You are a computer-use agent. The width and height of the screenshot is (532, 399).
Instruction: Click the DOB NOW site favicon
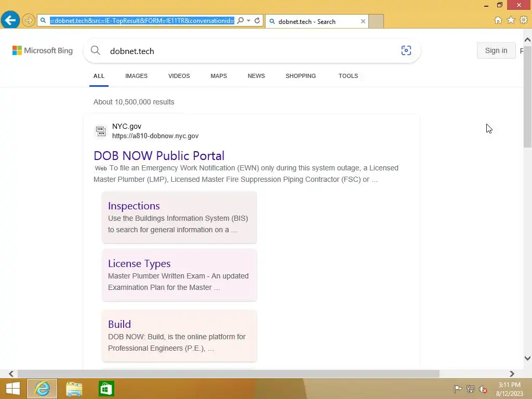100,131
